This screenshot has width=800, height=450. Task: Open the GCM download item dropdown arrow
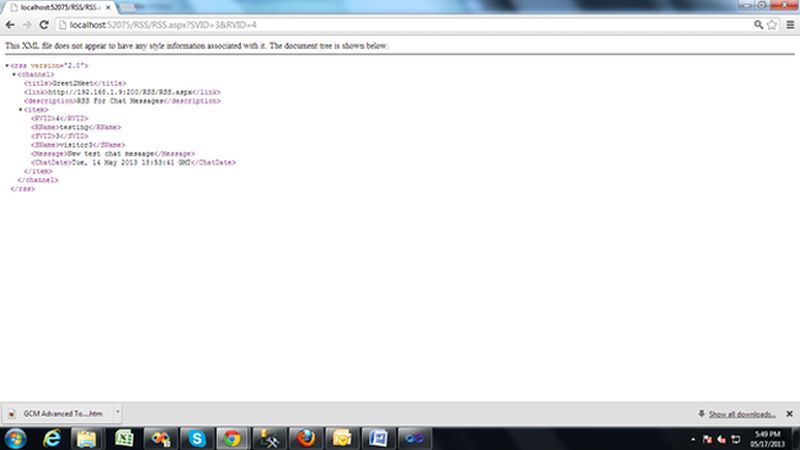[117, 413]
